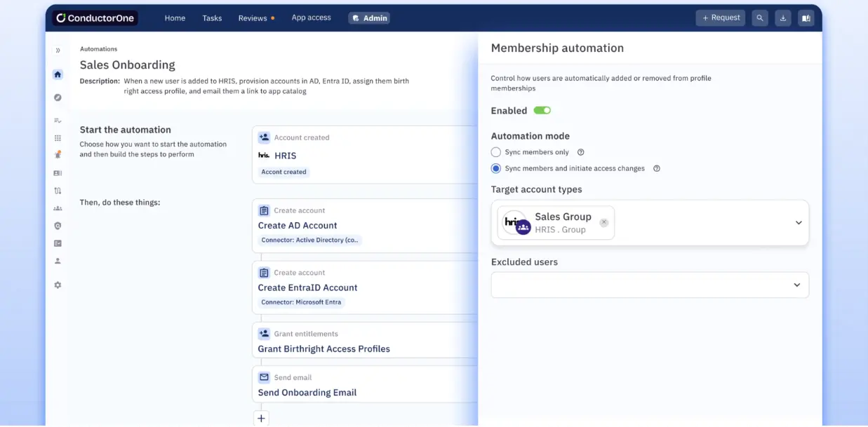Click the plus icon to add step
868x427 pixels.
(x=261, y=418)
